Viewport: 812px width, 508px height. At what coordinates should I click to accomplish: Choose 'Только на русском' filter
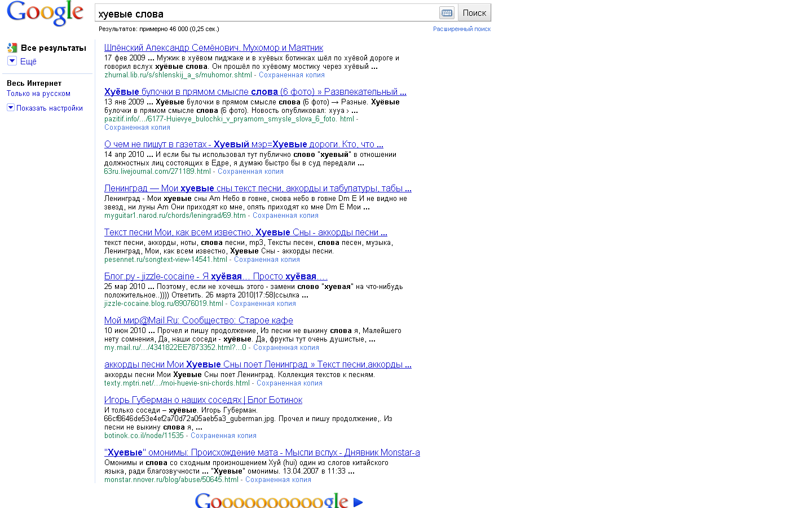[x=38, y=94]
